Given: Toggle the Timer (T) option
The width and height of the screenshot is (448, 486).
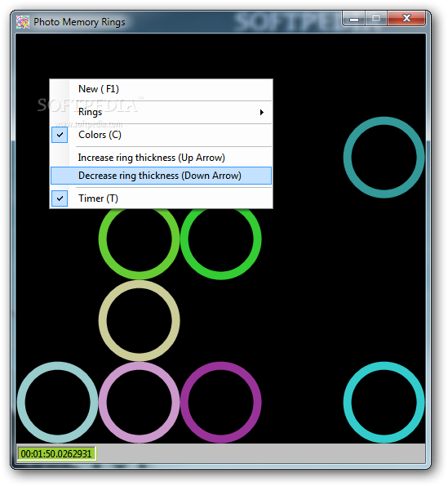Looking at the screenshot, I should [161, 198].
